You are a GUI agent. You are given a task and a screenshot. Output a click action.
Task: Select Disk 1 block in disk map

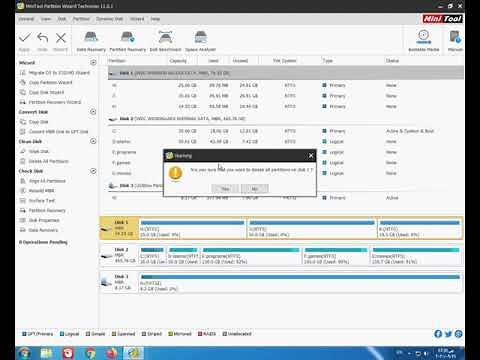pos(119,228)
